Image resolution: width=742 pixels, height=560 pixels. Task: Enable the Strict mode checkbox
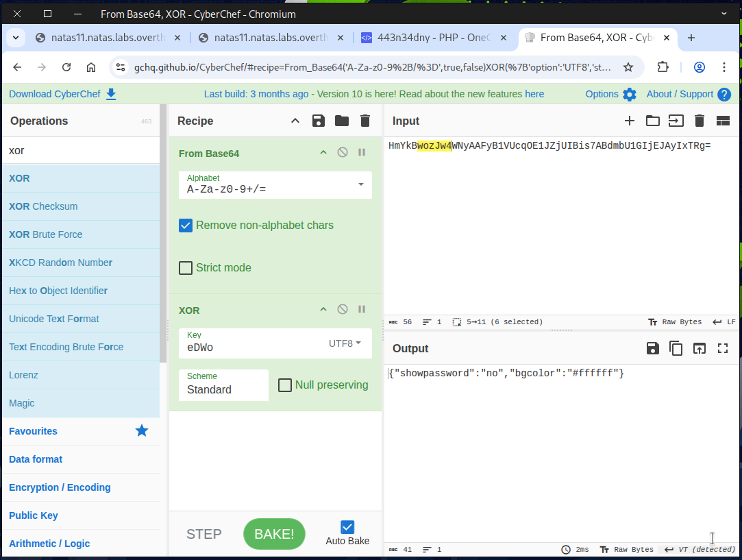(186, 268)
